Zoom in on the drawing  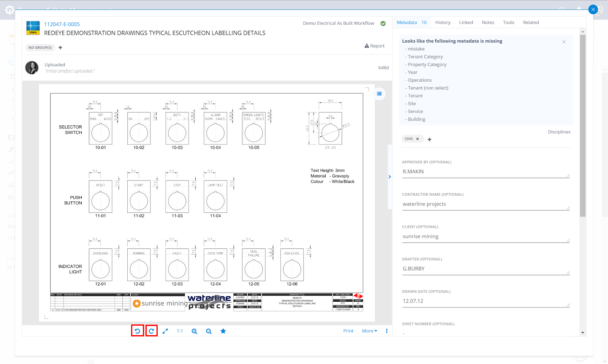(x=194, y=331)
